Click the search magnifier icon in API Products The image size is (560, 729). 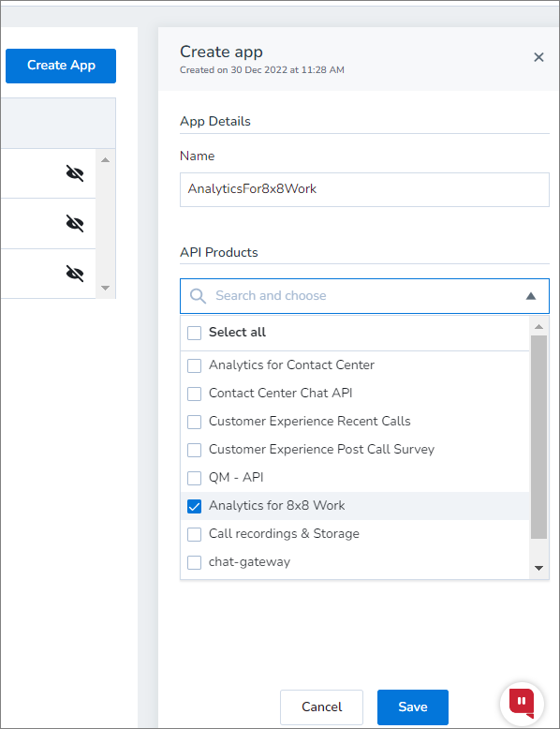click(198, 296)
